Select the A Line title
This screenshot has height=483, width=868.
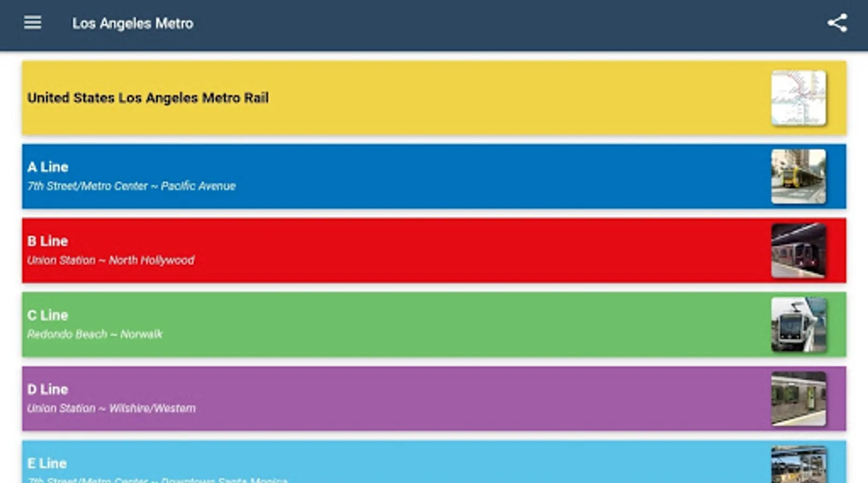tap(48, 167)
